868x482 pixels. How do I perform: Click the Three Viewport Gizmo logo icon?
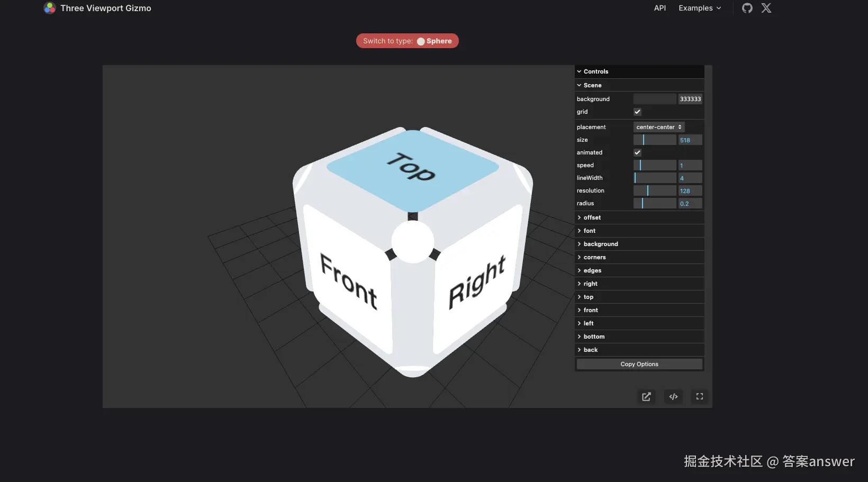coord(50,8)
